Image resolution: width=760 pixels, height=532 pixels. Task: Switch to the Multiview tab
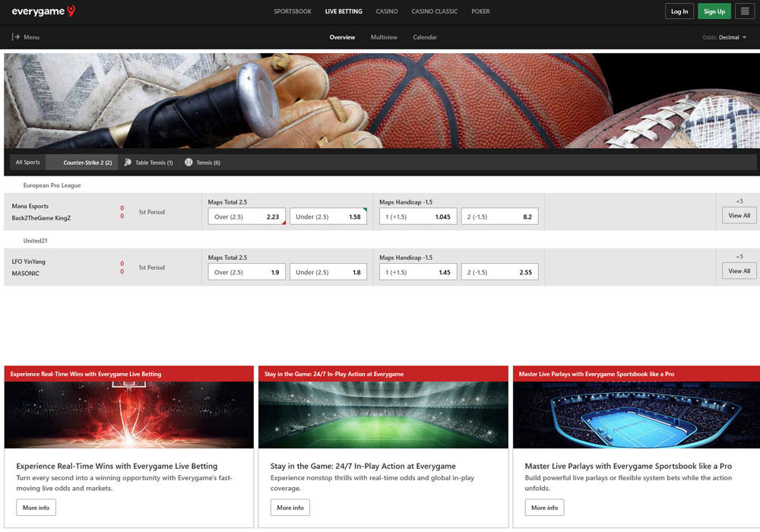click(x=384, y=37)
